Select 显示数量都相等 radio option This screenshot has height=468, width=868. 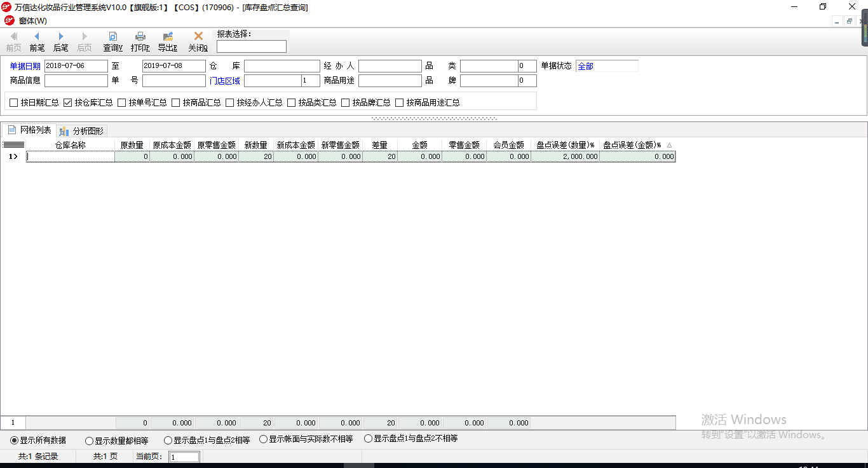click(x=89, y=440)
